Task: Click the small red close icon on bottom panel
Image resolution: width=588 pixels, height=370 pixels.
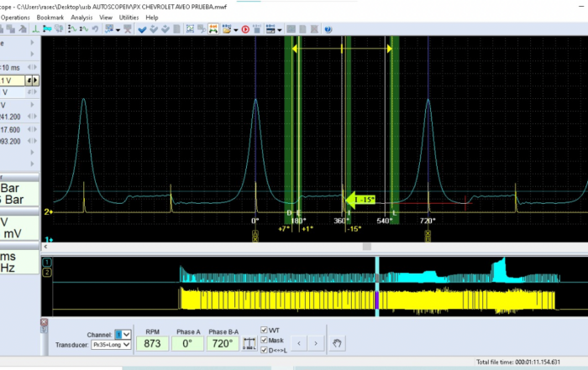Action: point(44,321)
